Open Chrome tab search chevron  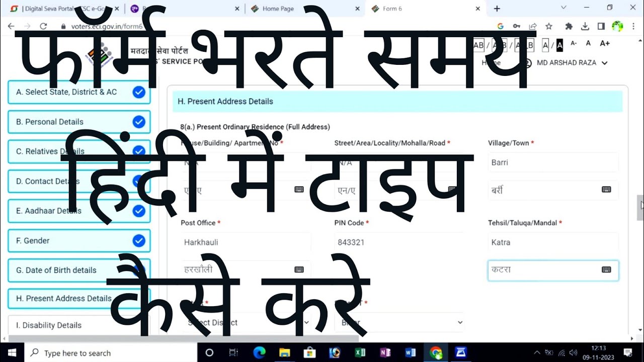(x=563, y=8)
